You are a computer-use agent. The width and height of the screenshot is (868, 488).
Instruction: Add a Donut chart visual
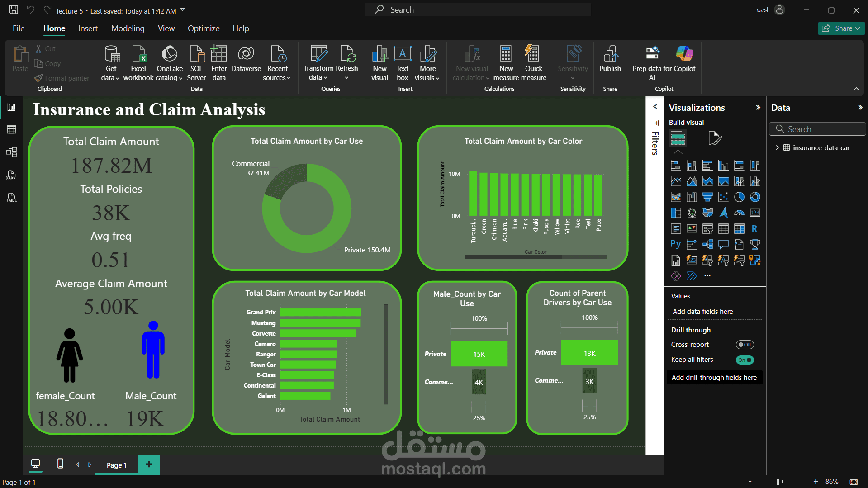tap(755, 197)
